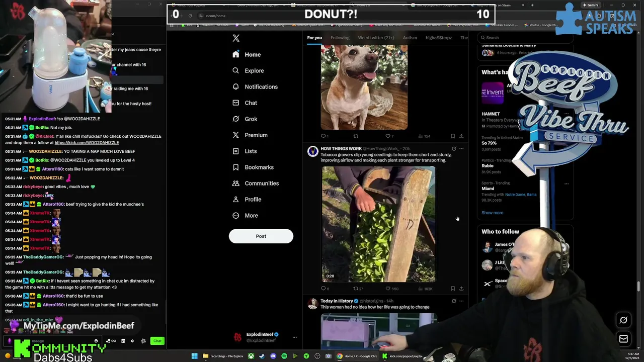This screenshot has height=362, width=644.
Task: Click Grok explain icon on HOW THINGS WORK post
Action: point(454,149)
